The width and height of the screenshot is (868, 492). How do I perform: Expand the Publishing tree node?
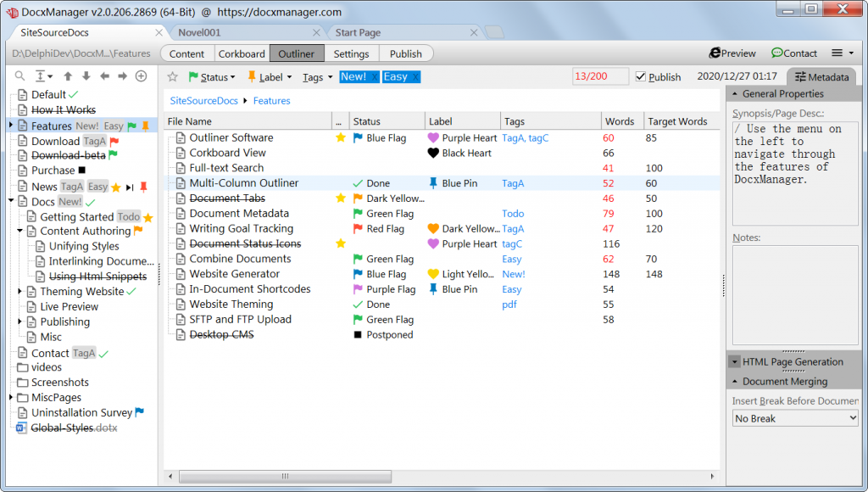point(20,321)
